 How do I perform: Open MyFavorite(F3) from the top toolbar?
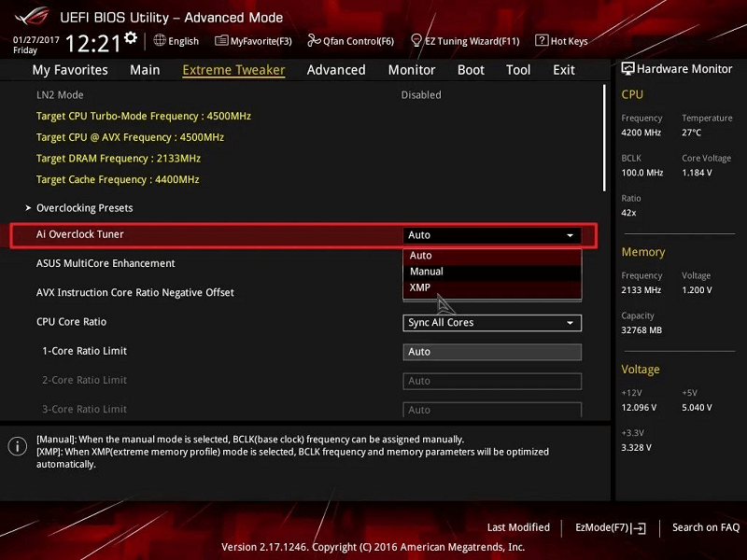tap(253, 41)
